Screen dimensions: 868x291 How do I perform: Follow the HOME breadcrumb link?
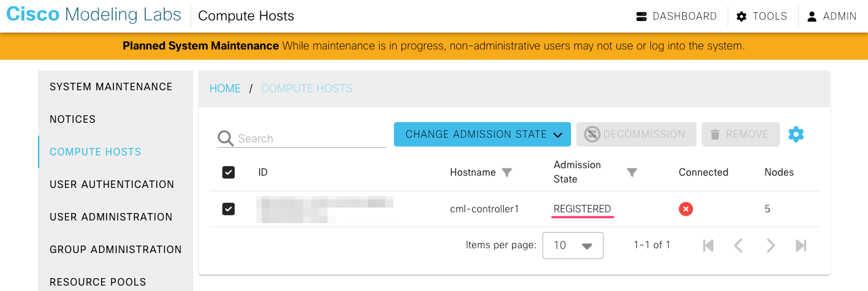click(x=225, y=89)
